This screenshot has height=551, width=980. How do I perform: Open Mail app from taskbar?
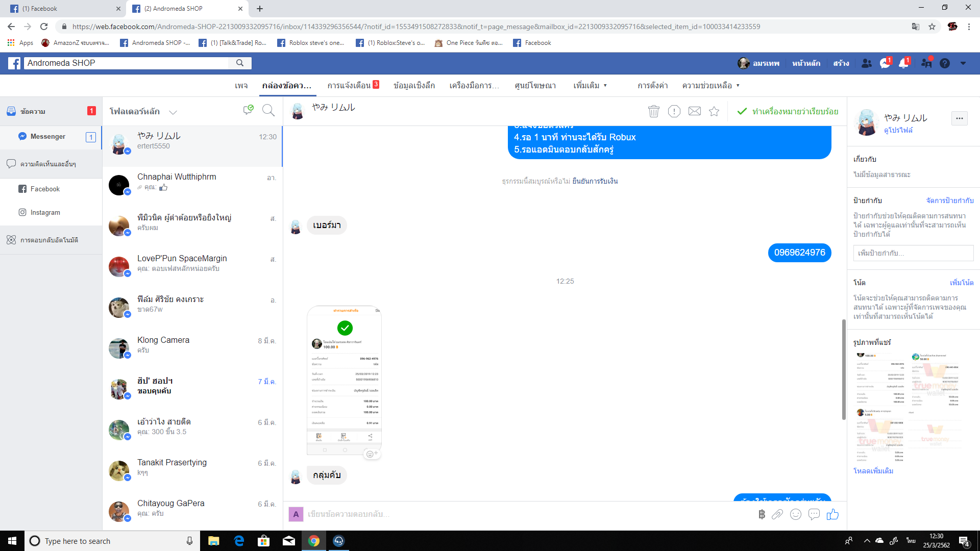pos(289,541)
